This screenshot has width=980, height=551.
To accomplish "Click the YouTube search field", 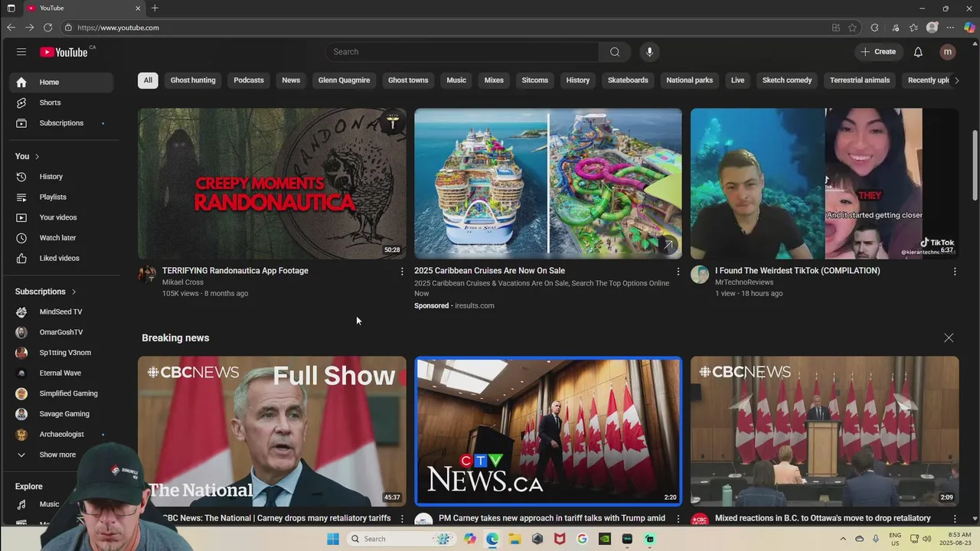I will [x=462, y=52].
